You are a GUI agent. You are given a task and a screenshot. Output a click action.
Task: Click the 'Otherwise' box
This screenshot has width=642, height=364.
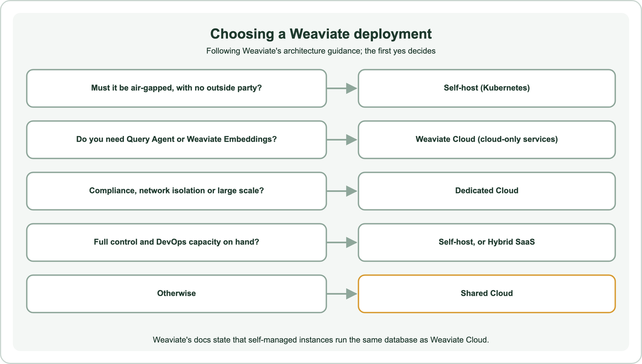(177, 294)
